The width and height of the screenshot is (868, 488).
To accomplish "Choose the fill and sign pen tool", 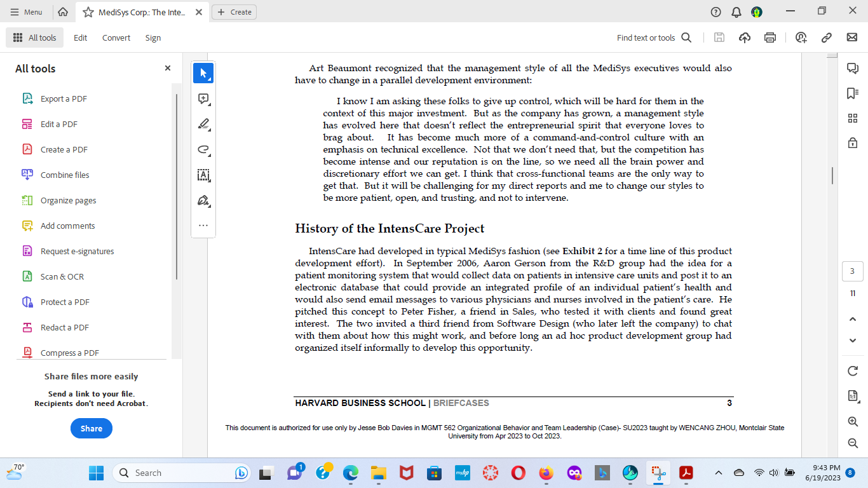I will [203, 200].
